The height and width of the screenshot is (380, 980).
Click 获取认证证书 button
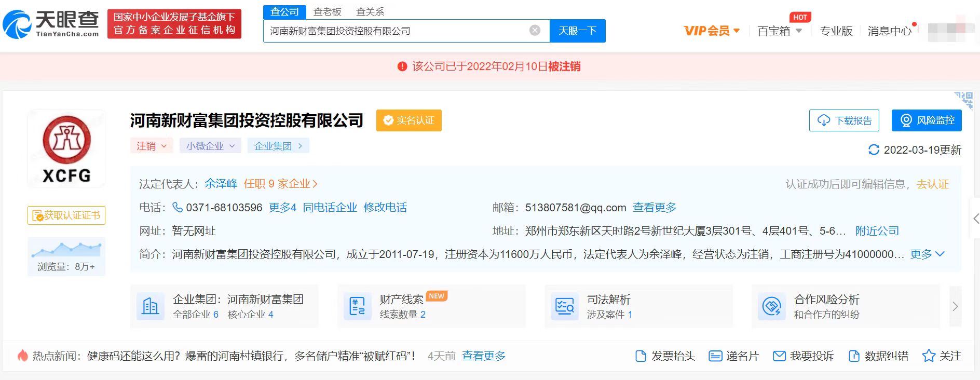click(66, 215)
